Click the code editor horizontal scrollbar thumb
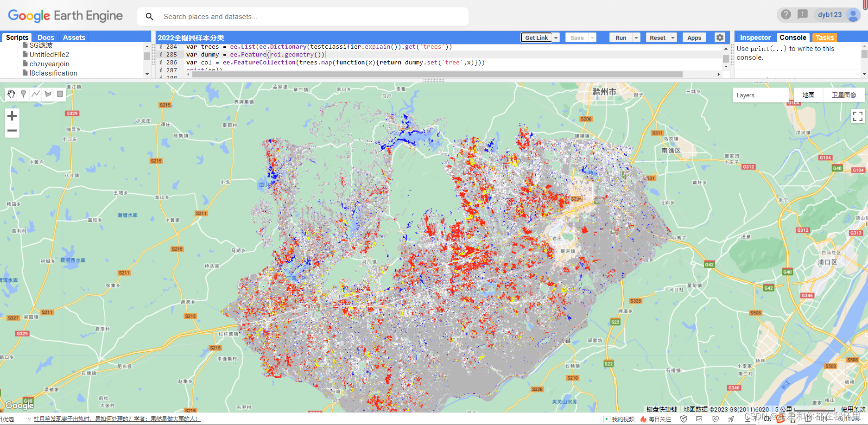The height and width of the screenshot is (425, 868). 437,74
